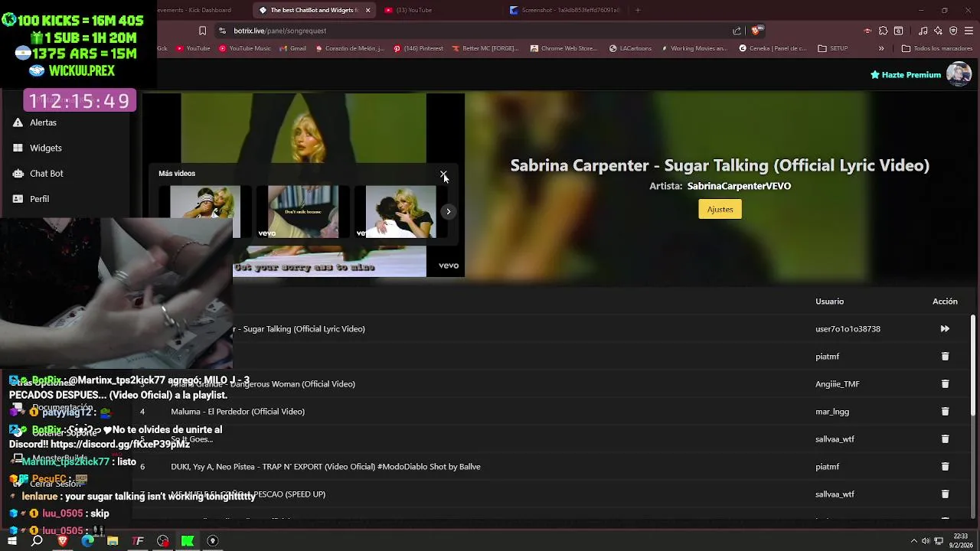Open the music note toolbar icon
The height and width of the screenshot is (551, 980).
tap(923, 31)
